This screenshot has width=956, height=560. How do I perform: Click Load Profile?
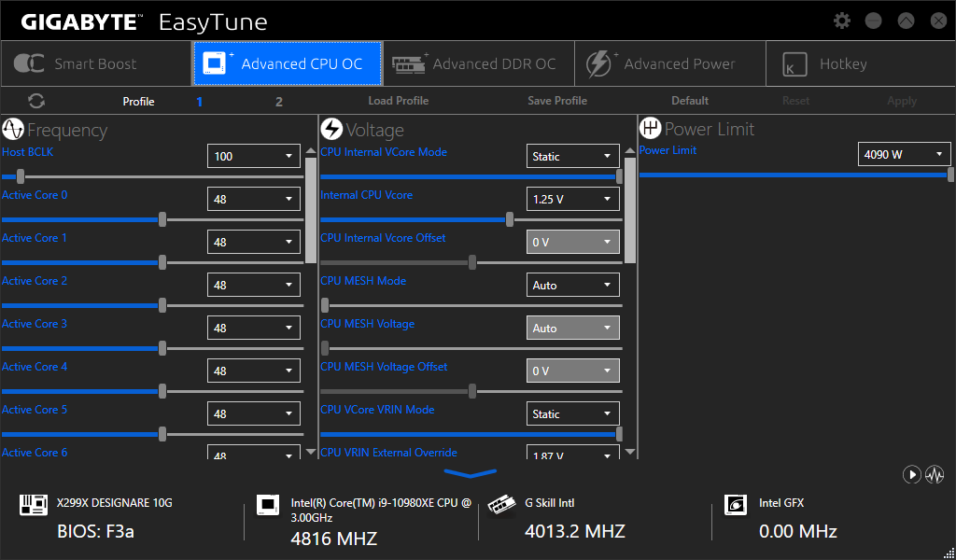pyautogui.click(x=398, y=101)
